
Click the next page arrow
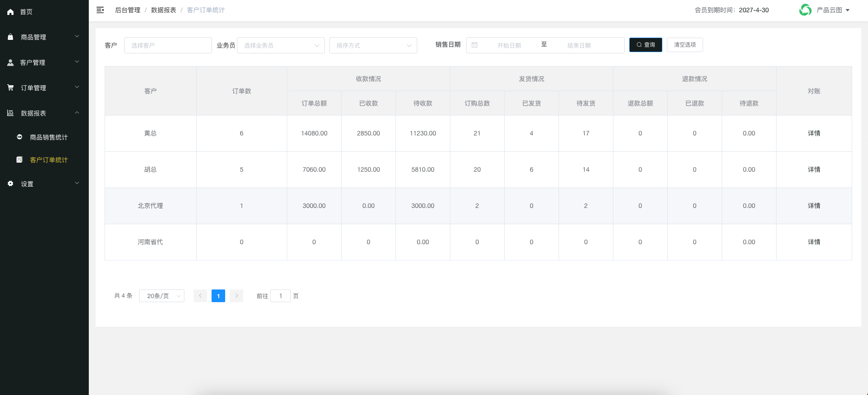236,296
